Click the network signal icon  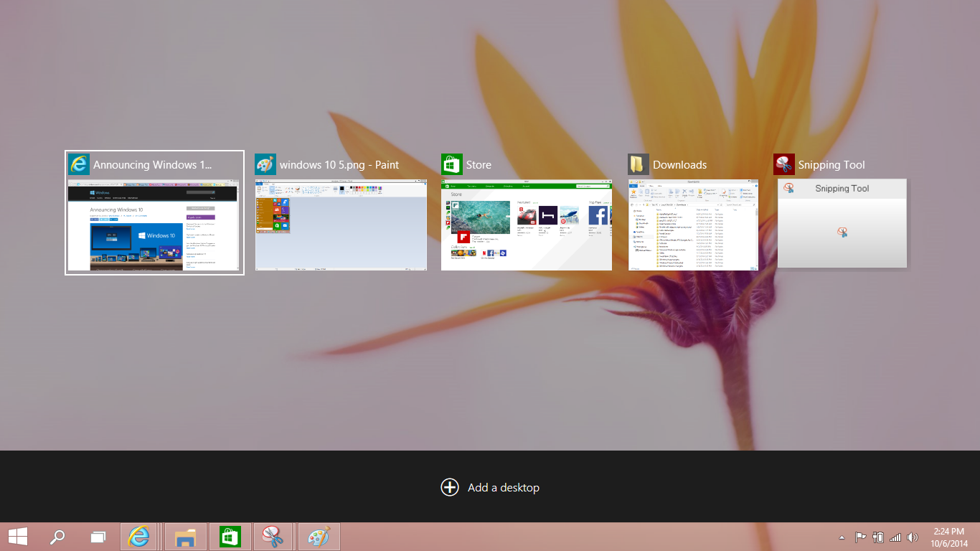[x=895, y=536]
